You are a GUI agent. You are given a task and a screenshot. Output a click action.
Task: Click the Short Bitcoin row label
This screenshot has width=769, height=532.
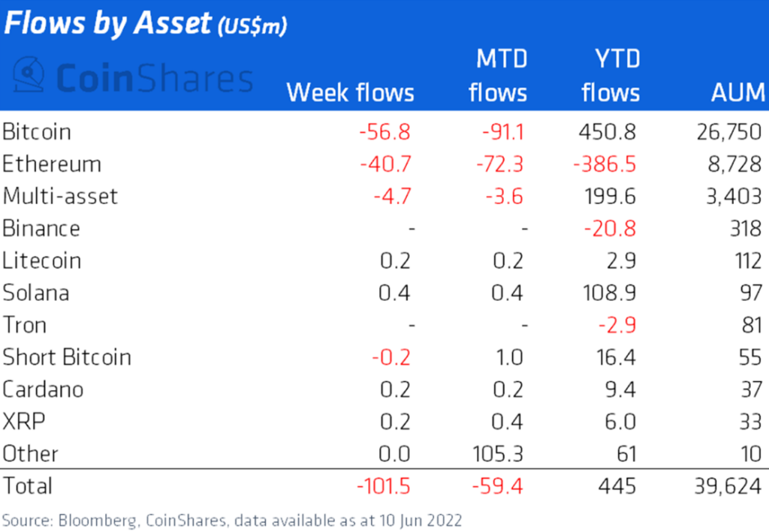point(67,357)
